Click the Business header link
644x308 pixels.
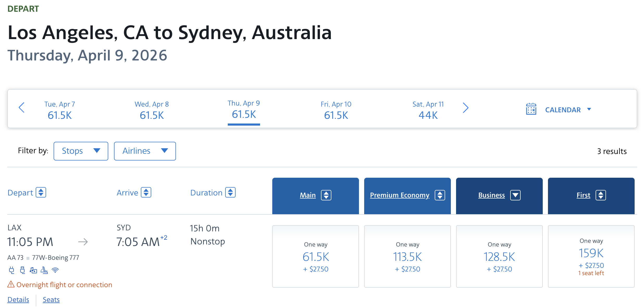click(491, 195)
